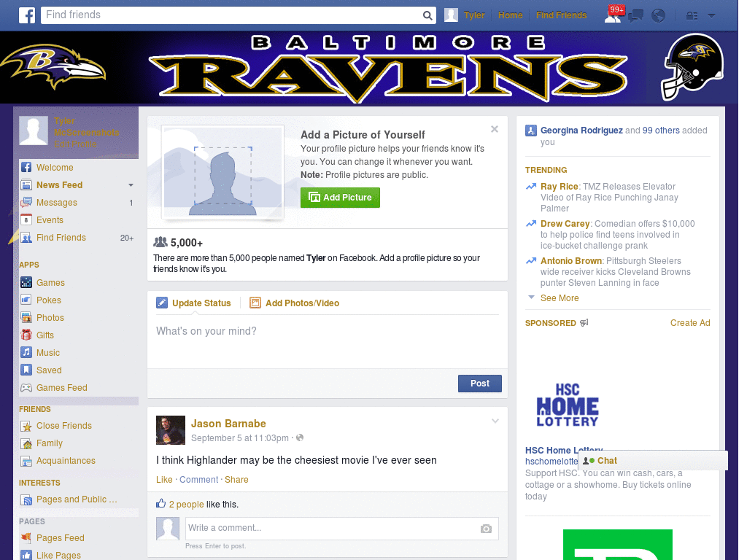Share the Highlander post

pos(236,480)
